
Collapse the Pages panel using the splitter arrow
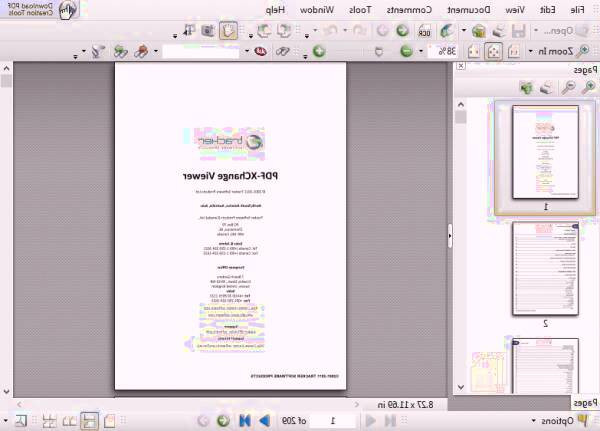(450, 236)
